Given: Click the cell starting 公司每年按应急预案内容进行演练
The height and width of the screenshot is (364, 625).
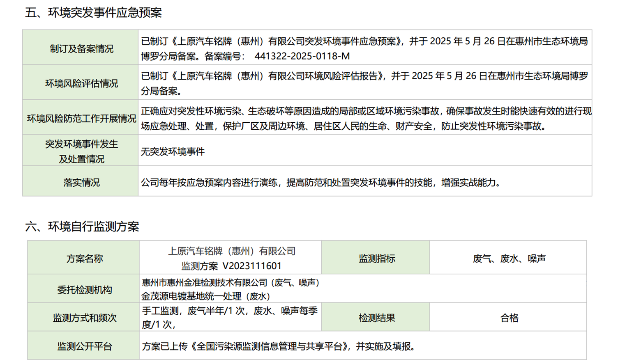Looking at the screenshot, I should (x=365, y=181).
